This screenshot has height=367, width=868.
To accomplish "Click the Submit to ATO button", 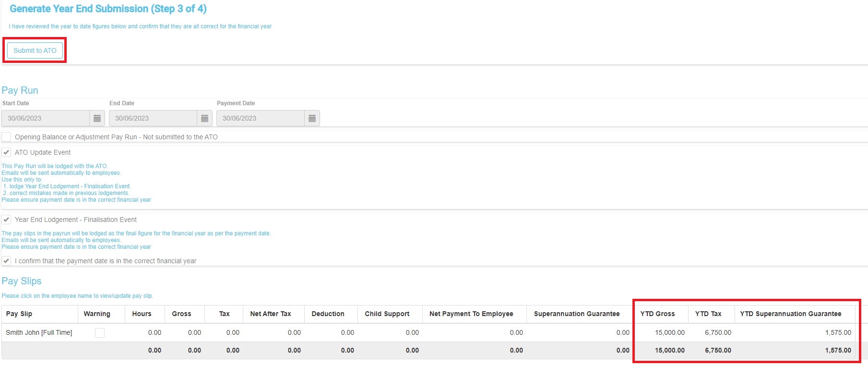I will [x=35, y=50].
